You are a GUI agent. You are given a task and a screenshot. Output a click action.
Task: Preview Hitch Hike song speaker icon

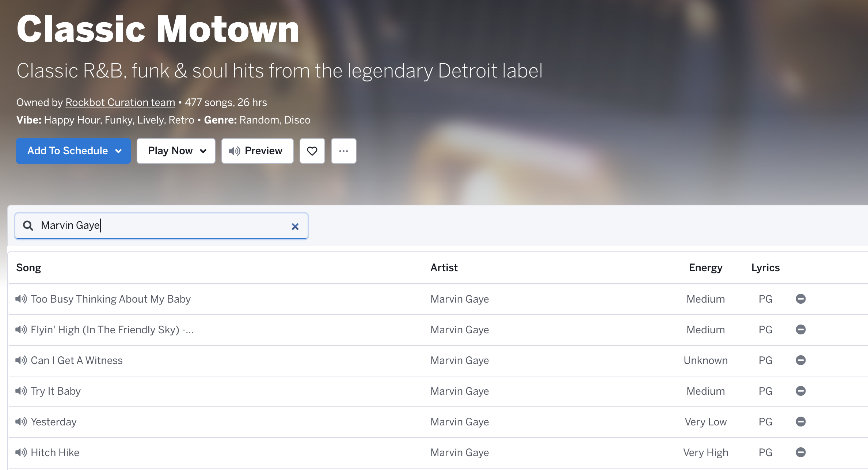(x=21, y=452)
